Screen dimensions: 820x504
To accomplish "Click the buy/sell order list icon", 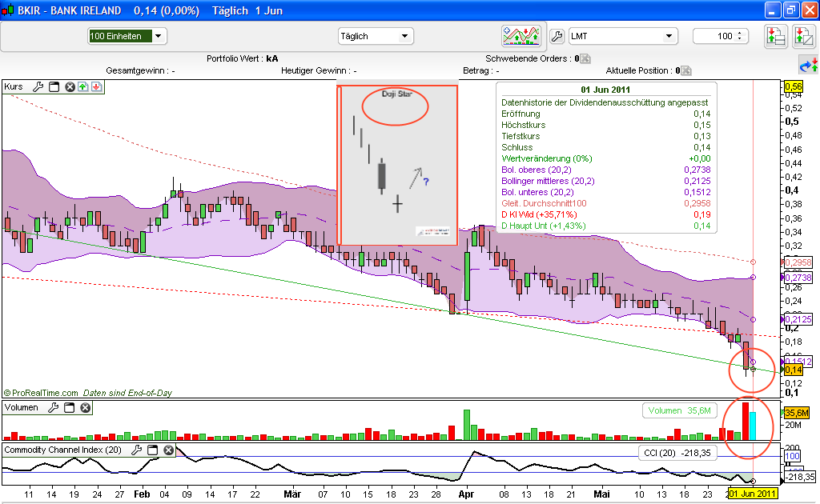I will coord(775,37).
